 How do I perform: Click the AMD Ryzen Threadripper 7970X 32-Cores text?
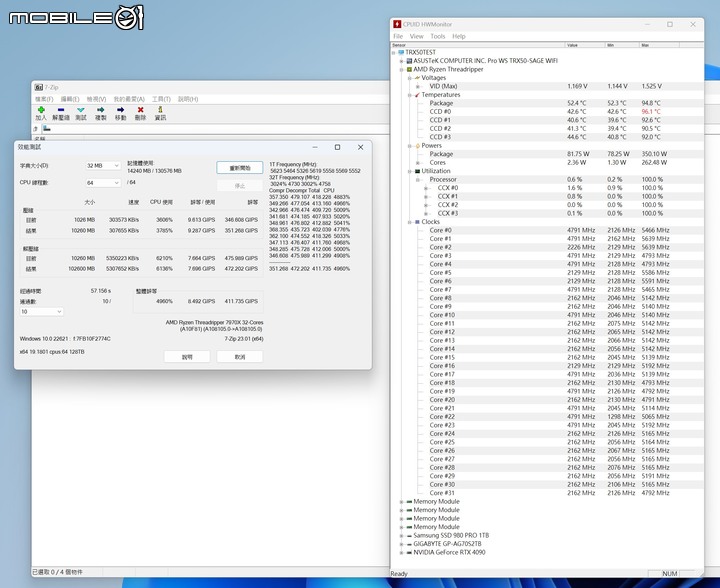pos(214,323)
